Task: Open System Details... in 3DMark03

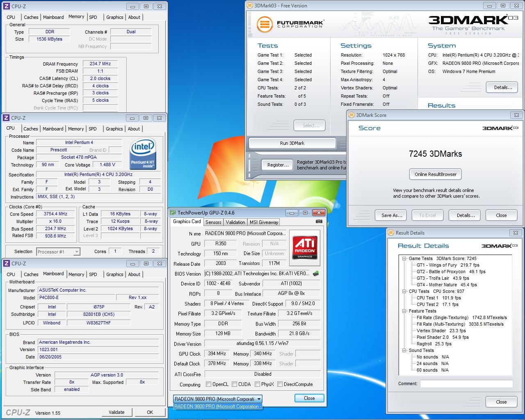Action: click(x=503, y=87)
